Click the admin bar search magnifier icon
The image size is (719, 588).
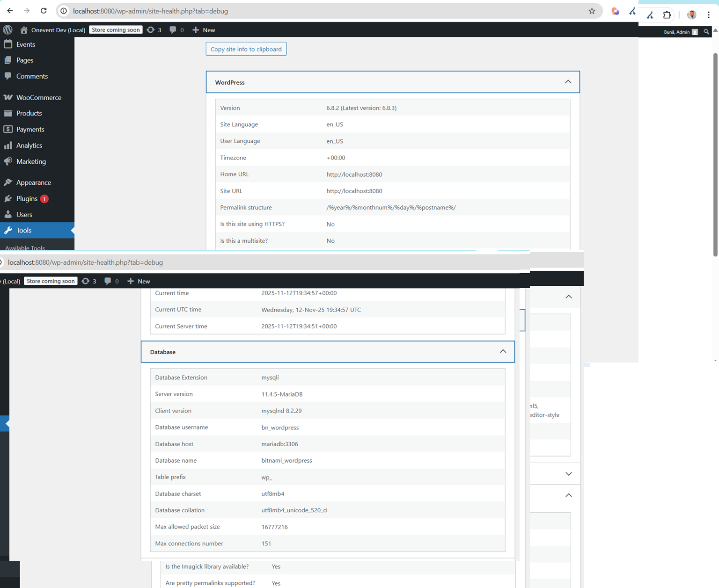click(x=706, y=32)
